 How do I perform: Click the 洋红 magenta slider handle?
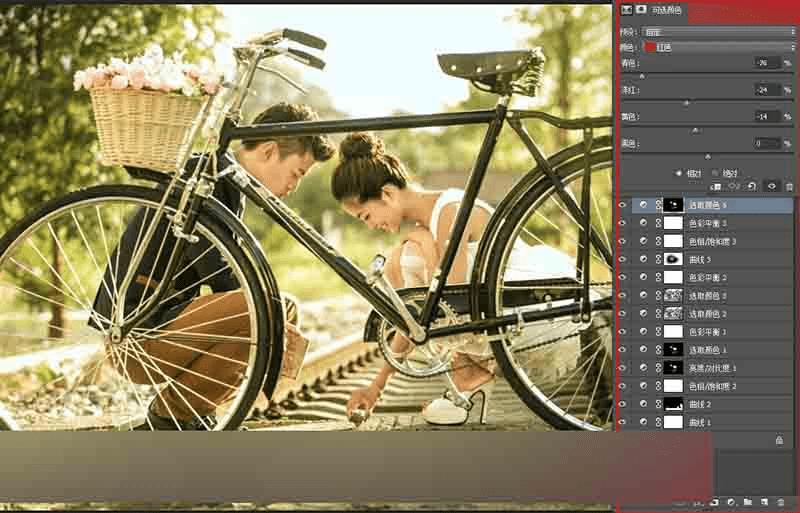[x=686, y=103]
